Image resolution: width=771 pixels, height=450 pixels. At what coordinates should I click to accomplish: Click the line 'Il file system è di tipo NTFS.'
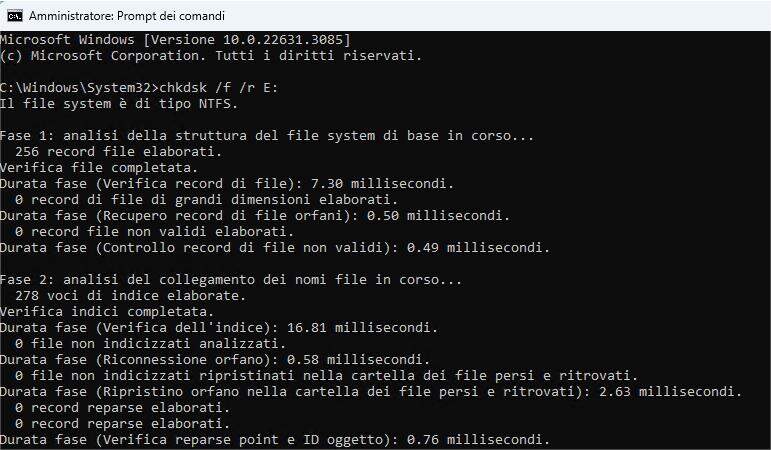click(x=119, y=104)
